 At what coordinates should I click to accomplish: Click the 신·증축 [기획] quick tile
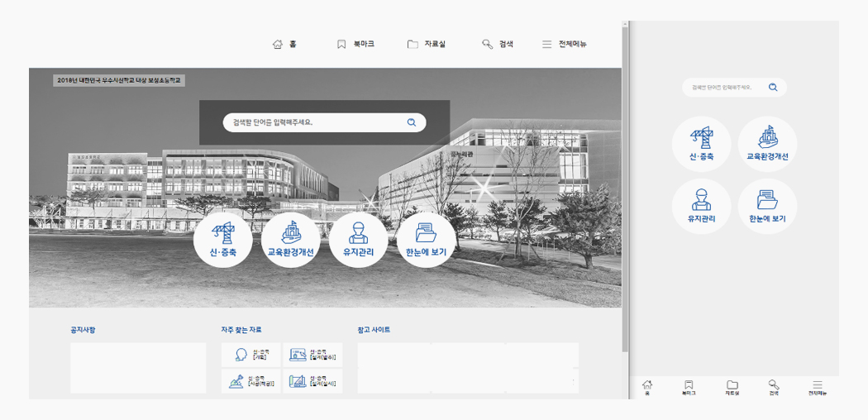click(251, 355)
